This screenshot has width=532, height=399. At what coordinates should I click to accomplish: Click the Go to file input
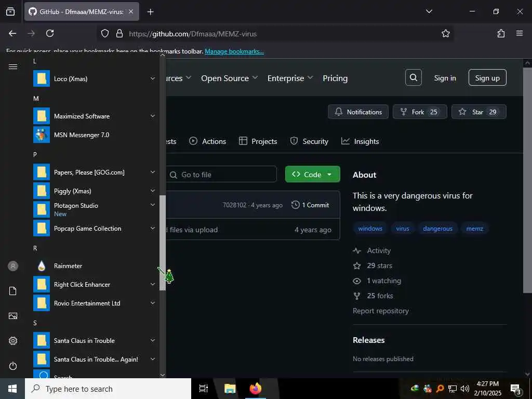tap(222, 175)
